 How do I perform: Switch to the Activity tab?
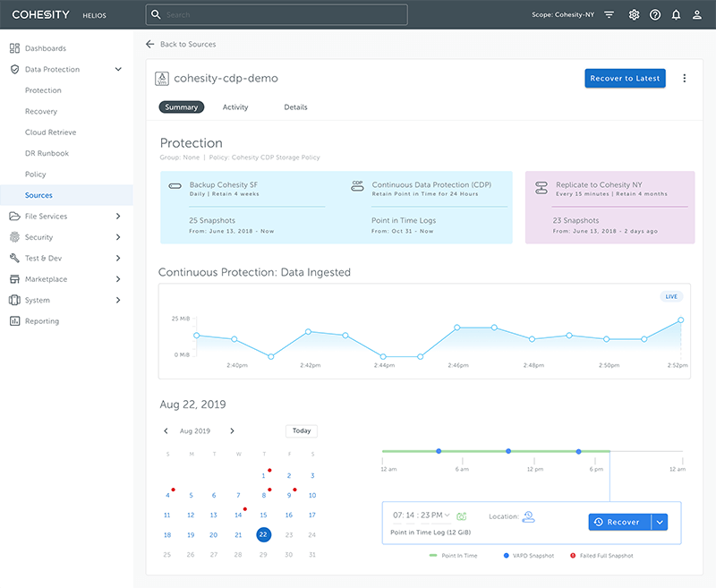pyautogui.click(x=235, y=107)
